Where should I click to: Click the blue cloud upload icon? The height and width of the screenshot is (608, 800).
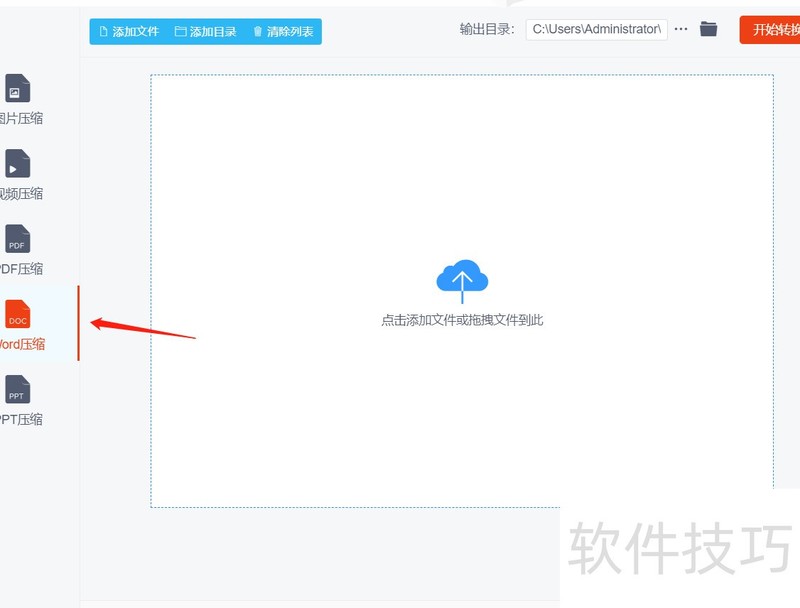coord(462,278)
